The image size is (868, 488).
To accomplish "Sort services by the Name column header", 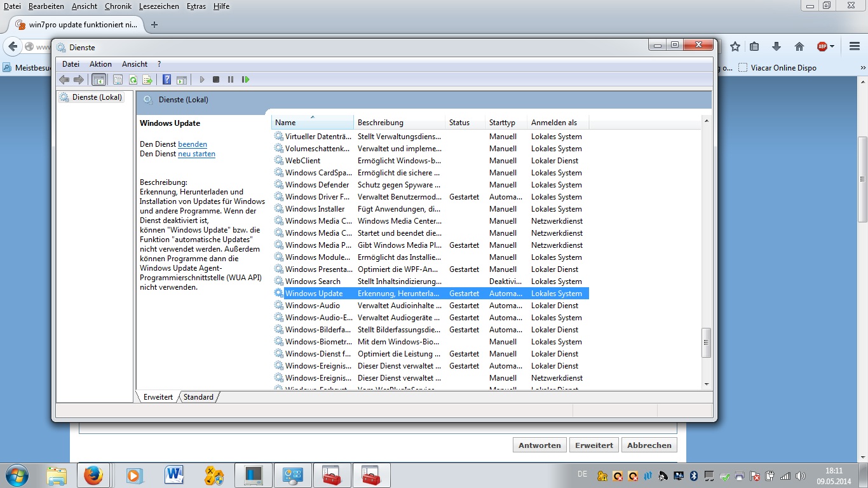I will click(x=312, y=122).
